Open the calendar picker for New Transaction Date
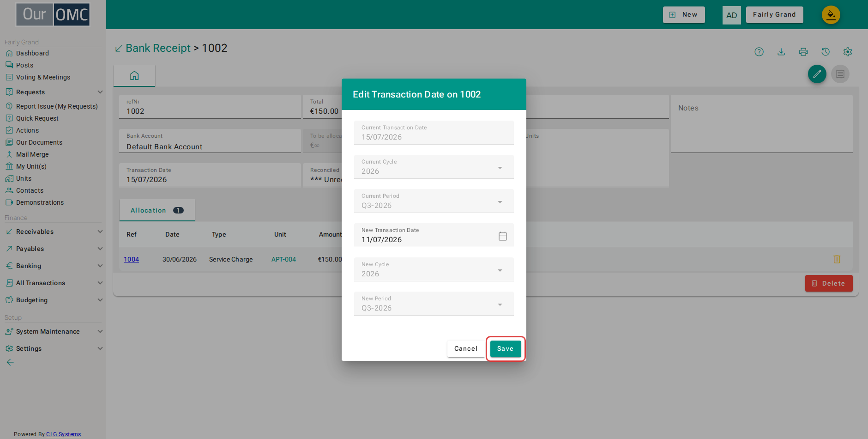This screenshot has height=439, width=868. [503, 236]
